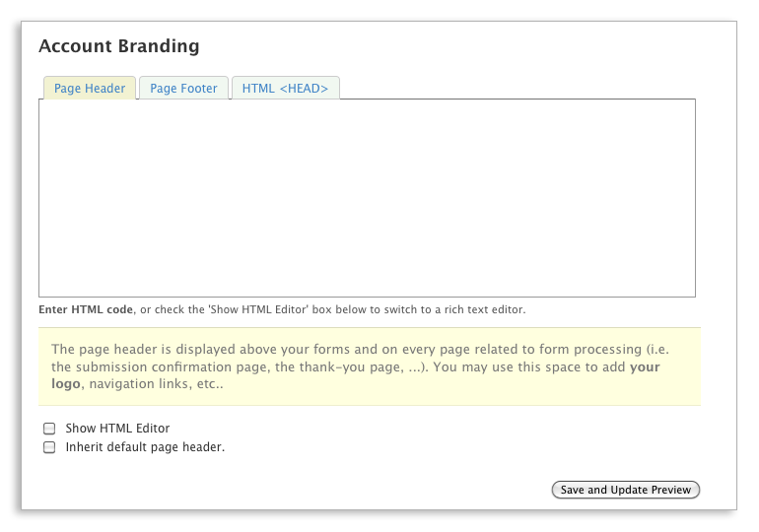Click the 'Show HTML Editor' label text

[117, 429]
